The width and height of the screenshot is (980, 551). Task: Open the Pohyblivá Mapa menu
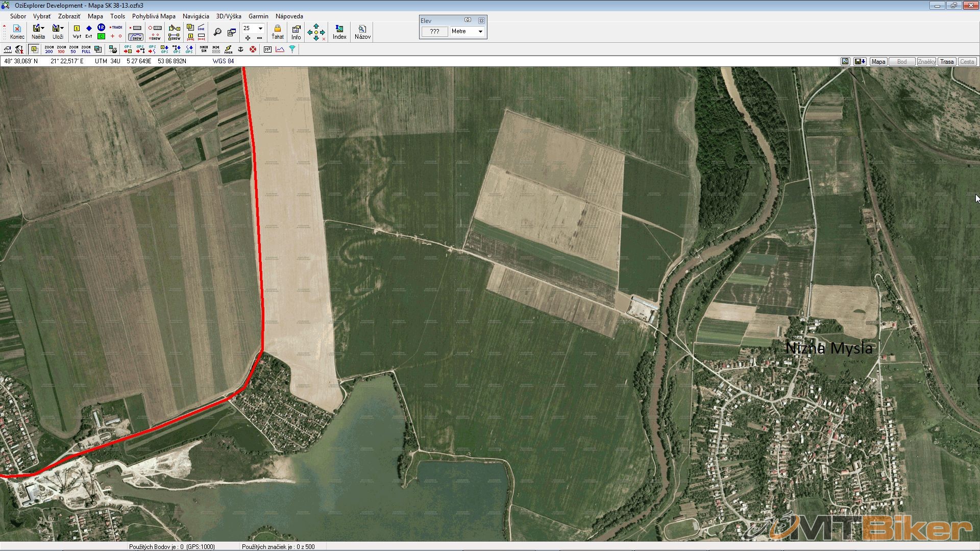pyautogui.click(x=154, y=16)
